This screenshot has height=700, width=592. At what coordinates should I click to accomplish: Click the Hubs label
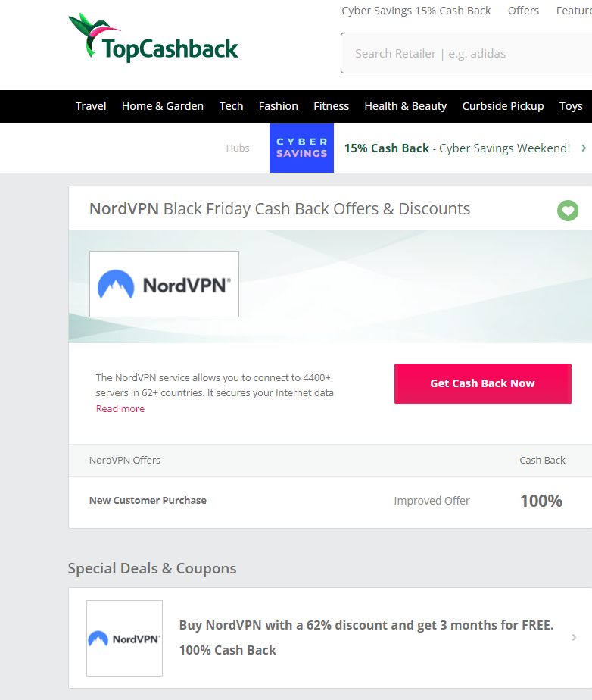pos(238,148)
